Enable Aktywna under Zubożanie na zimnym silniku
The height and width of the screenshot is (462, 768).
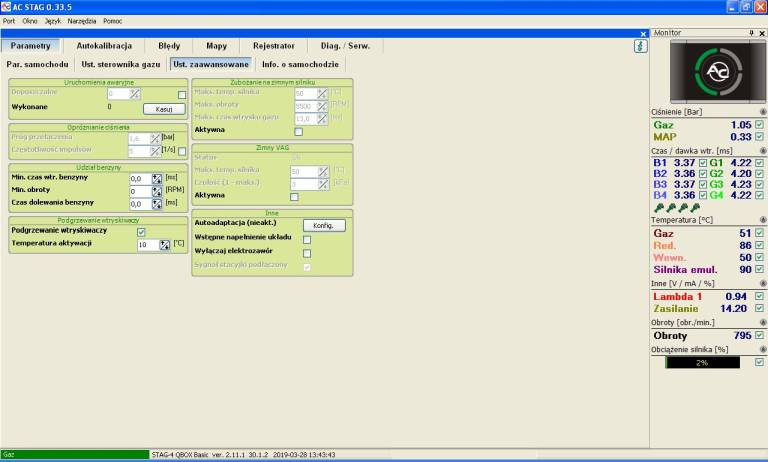[x=299, y=132]
